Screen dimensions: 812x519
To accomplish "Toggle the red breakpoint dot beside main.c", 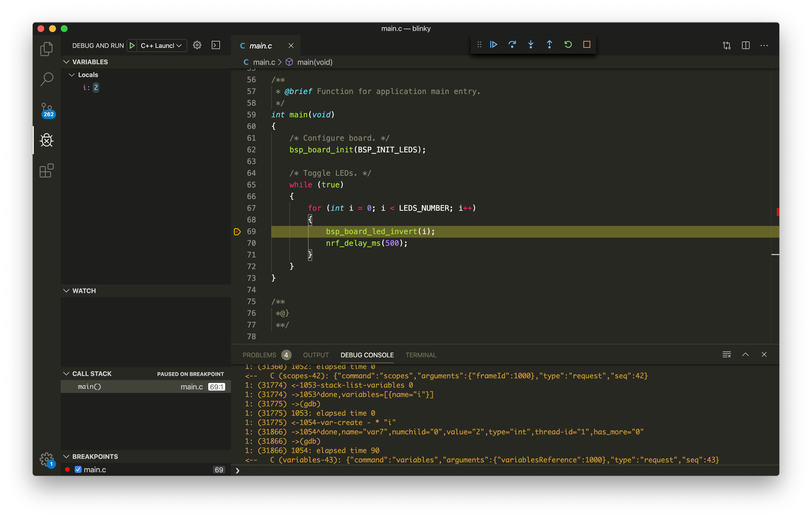I will click(x=68, y=469).
